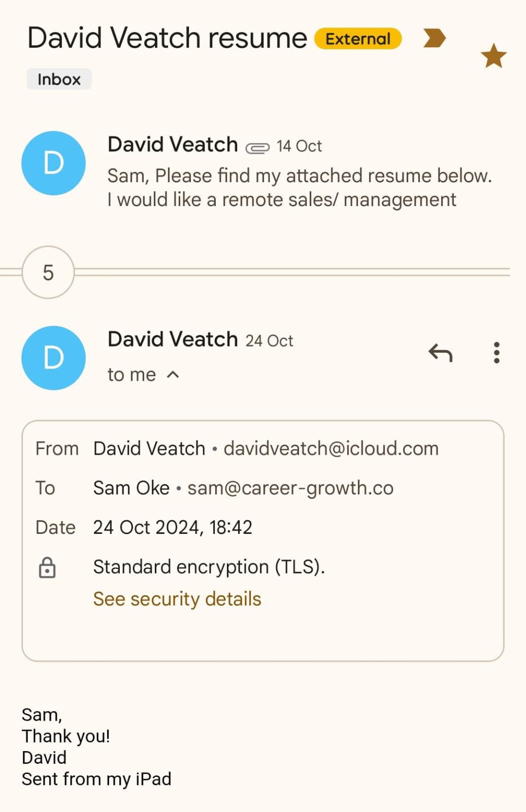Click the Inbox label chip

59,80
